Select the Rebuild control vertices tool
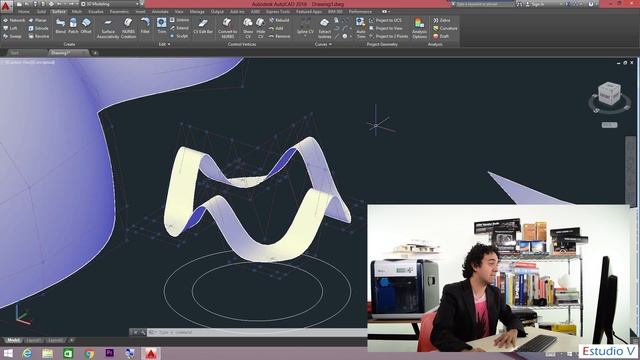 click(279, 20)
